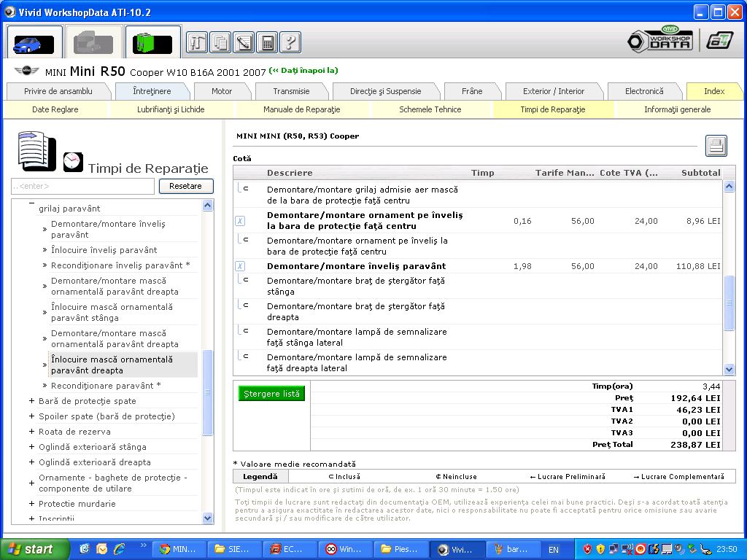Select the blue passenger car vehicle icon

[34, 43]
